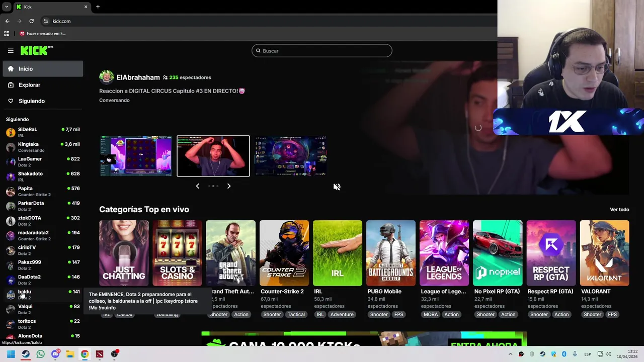Viewport: 644px width, 362px height.
Task: Open the League of Legends category card
Action: pos(444,253)
